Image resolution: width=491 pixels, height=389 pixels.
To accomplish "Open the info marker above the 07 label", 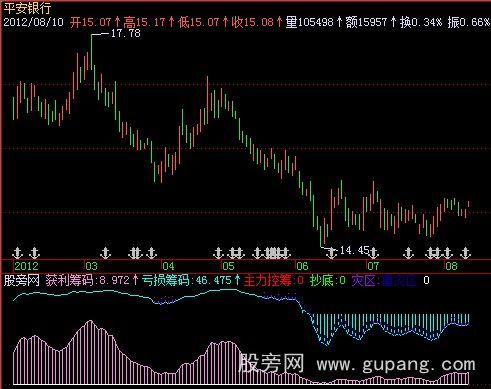I will [373, 253].
